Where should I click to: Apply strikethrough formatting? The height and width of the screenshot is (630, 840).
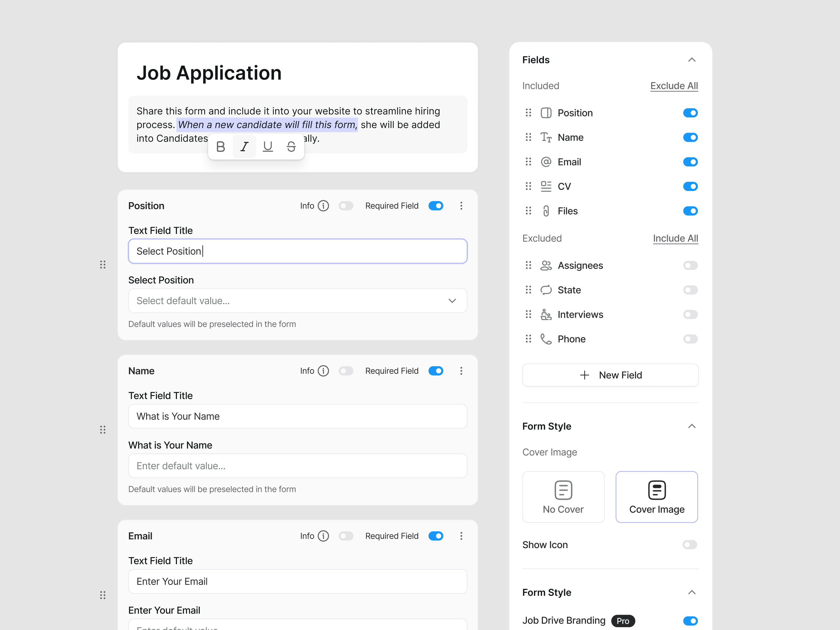click(291, 146)
